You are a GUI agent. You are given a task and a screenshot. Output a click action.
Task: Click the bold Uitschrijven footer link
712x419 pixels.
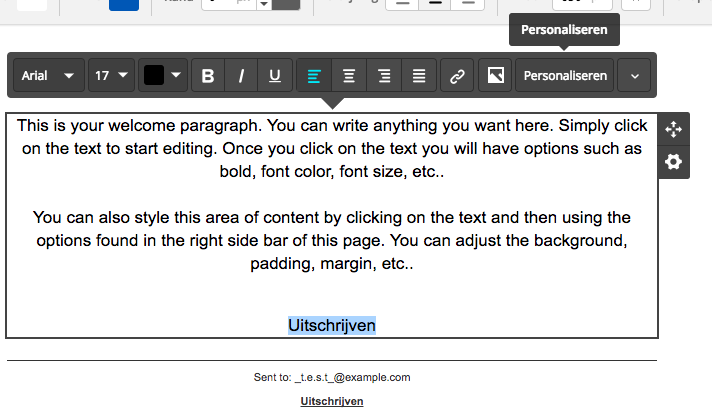point(332,401)
